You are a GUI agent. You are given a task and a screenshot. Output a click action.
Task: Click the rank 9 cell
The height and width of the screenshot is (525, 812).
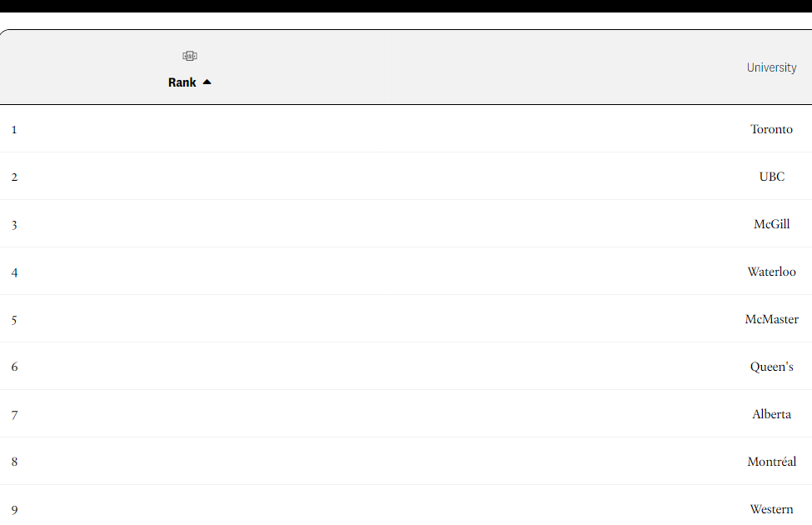[x=14, y=510]
